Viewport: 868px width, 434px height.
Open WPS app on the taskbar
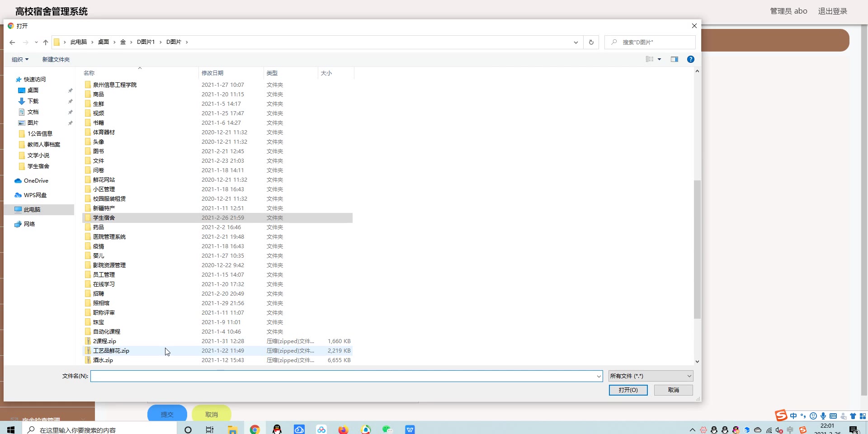tap(410, 429)
